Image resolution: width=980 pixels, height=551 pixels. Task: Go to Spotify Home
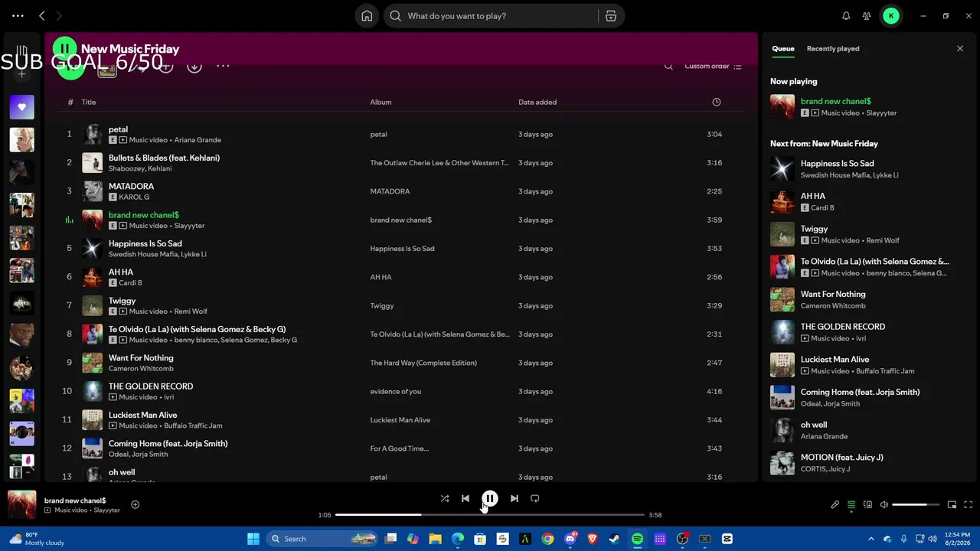[x=367, y=16]
